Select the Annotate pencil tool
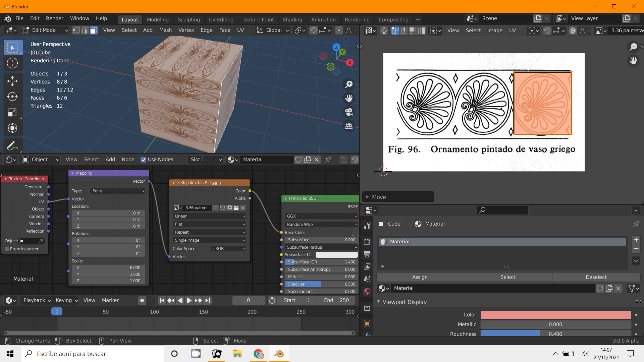Image resolution: width=644 pixels, height=362 pixels. pos(12,145)
